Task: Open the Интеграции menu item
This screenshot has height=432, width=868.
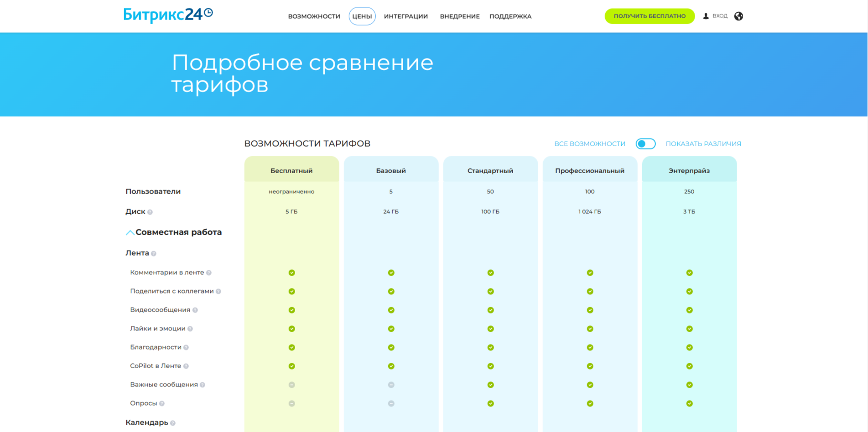Action: point(405,16)
